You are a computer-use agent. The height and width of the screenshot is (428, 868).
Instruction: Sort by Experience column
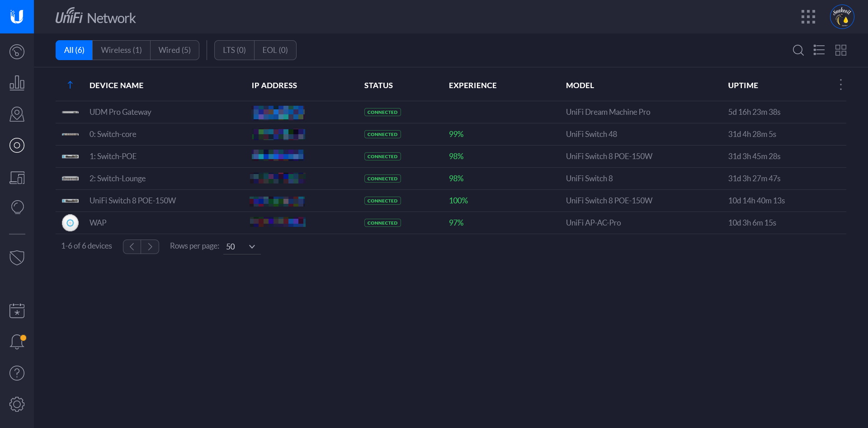(472, 85)
